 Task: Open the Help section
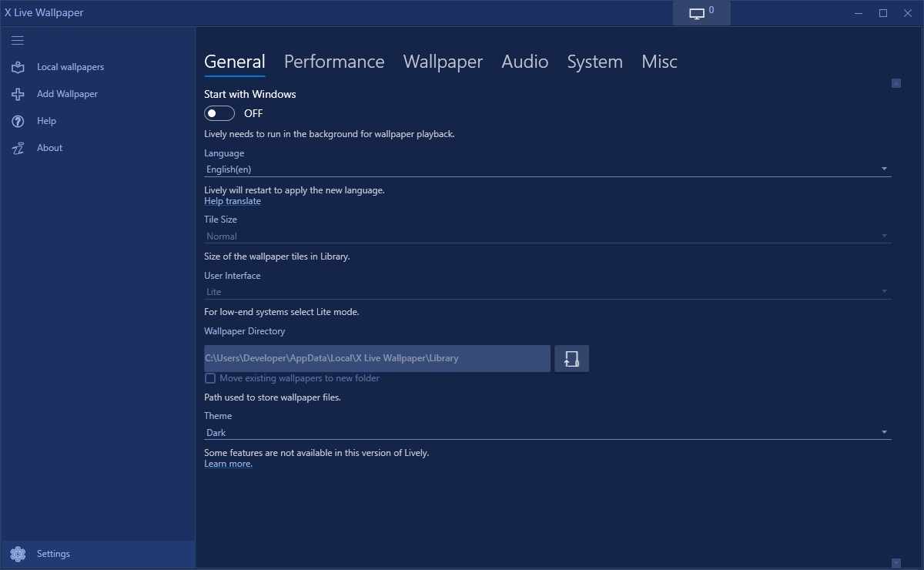point(17,121)
